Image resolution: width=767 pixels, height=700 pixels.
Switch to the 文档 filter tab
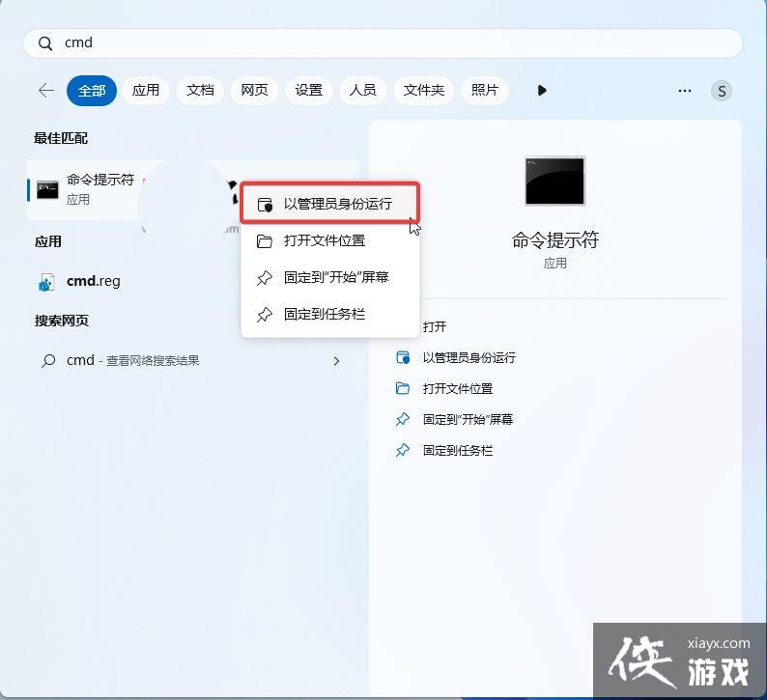tap(200, 91)
